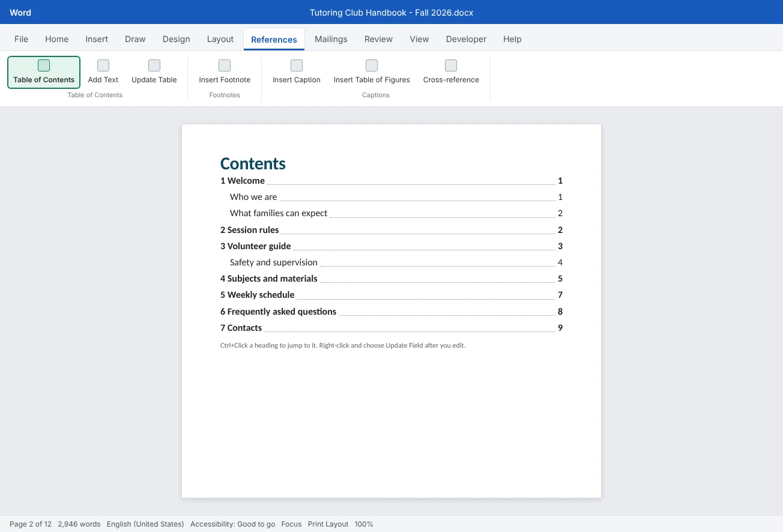Click page number 9 beside Contacts
The image size is (783, 532).
(x=560, y=328)
